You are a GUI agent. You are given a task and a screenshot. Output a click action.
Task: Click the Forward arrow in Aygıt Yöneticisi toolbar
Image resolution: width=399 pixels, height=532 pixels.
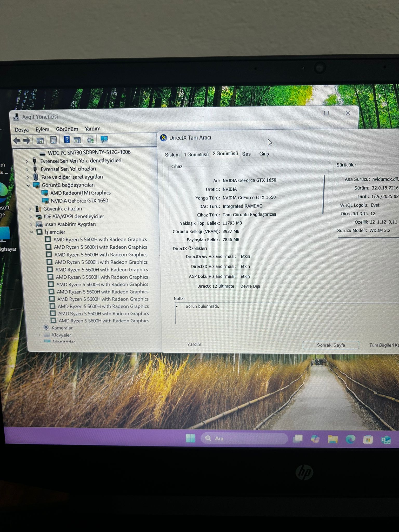26,141
